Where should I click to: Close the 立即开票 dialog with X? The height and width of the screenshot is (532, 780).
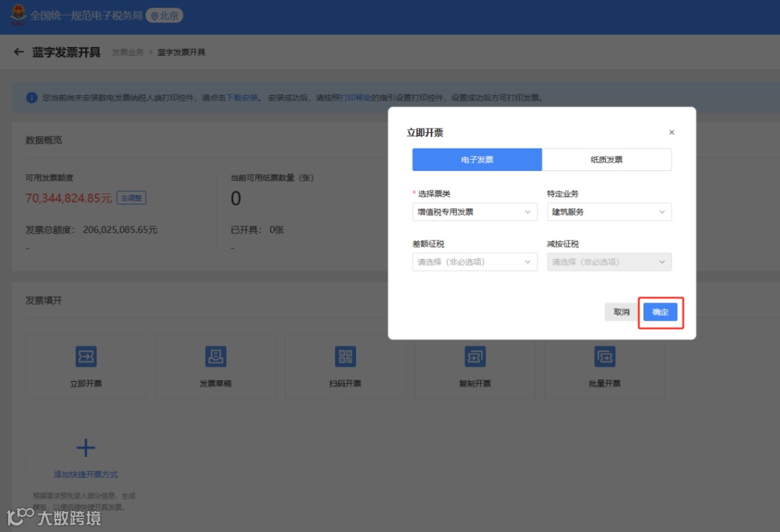pos(672,132)
